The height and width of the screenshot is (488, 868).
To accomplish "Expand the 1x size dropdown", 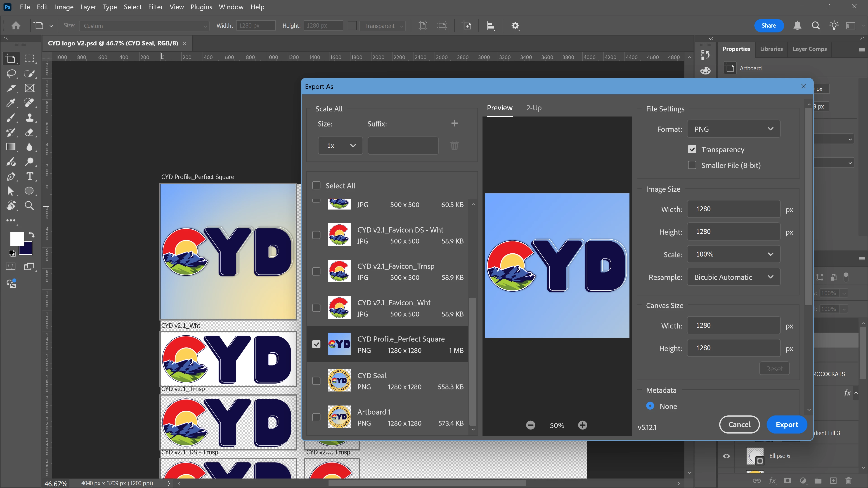I will tap(340, 146).
